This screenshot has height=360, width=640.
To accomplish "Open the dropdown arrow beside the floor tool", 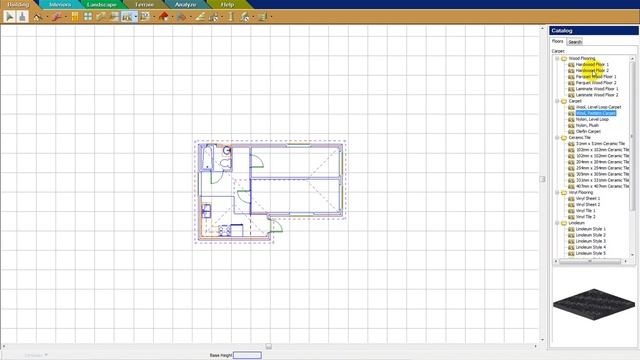I will point(136,17).
